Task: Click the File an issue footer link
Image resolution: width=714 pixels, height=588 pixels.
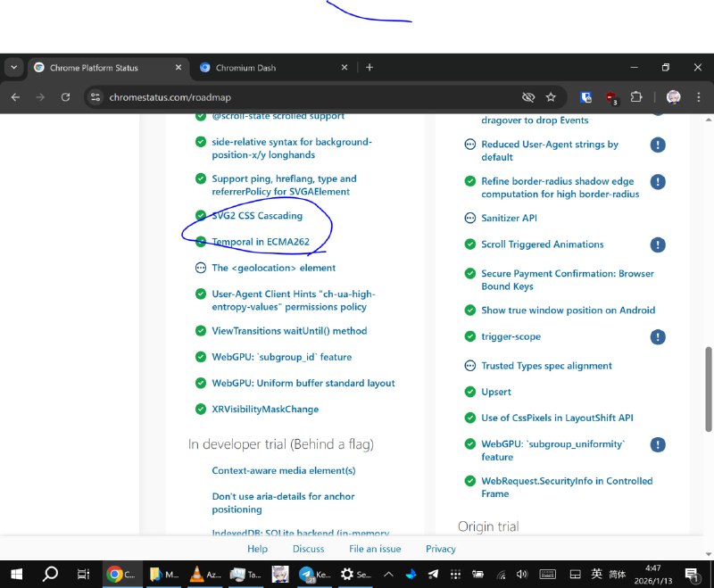Action: click(x=375, y=549)
